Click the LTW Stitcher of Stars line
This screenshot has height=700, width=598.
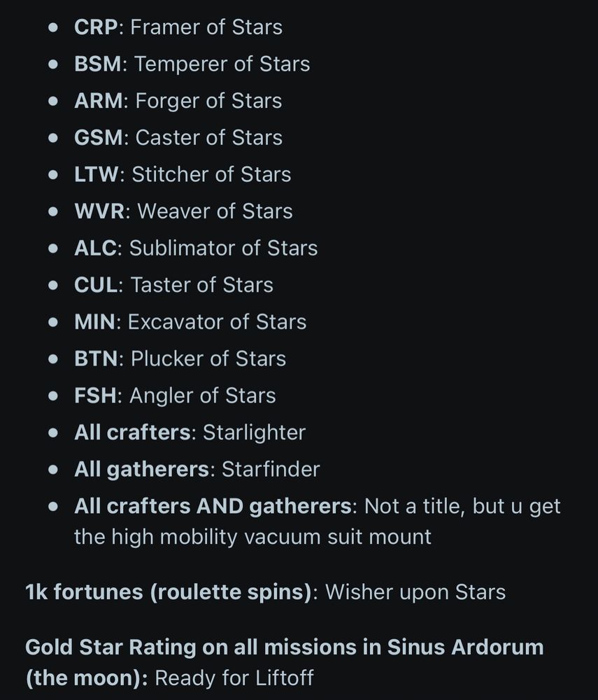point(183,174)
